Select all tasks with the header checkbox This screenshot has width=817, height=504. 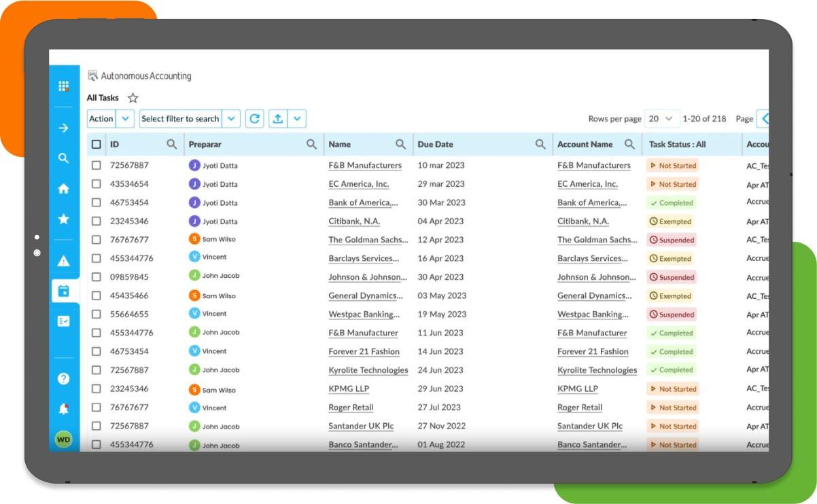96,144
